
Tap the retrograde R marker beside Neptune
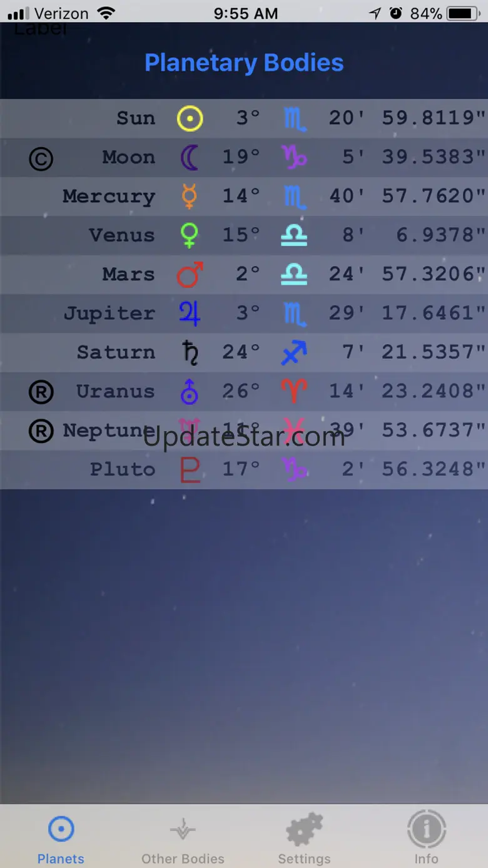(41, 431)
